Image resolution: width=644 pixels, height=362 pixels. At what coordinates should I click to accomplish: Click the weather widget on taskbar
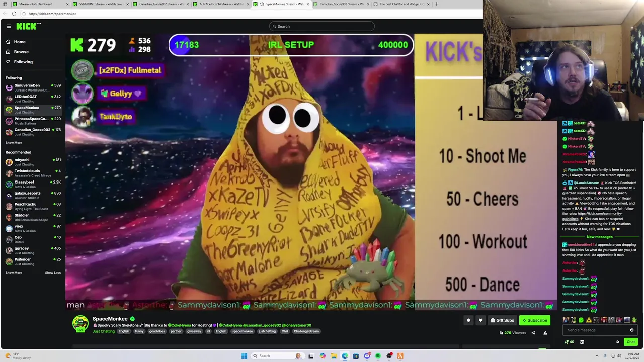pyautogui.click(x=18, y=356)
